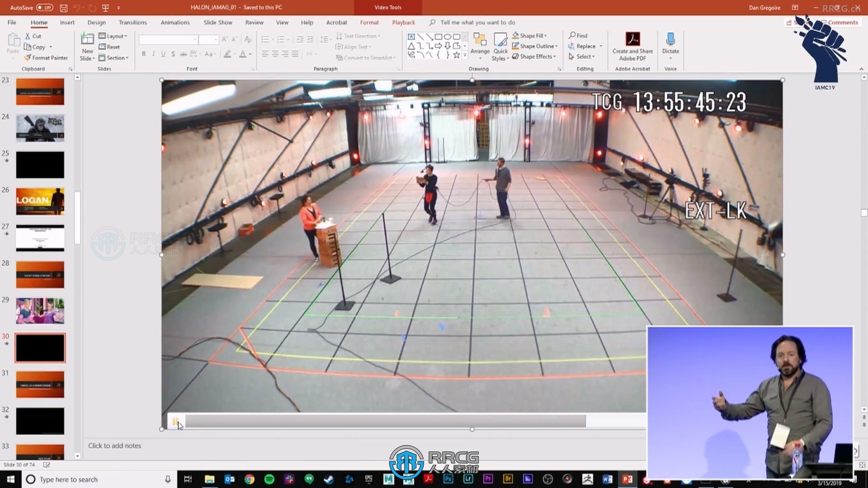Click the Comments button

coord(839,22)
